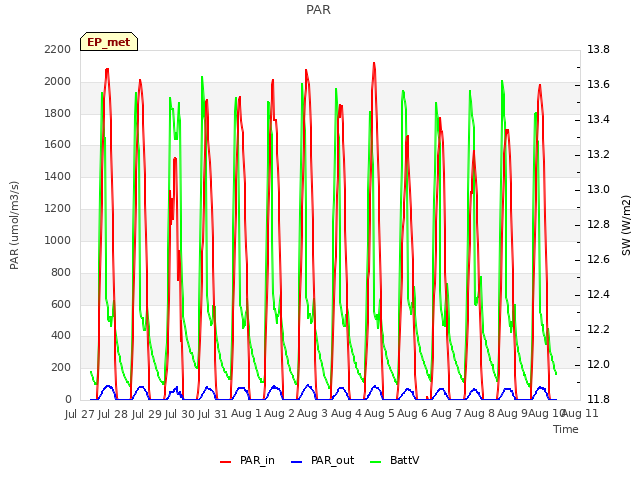640x480 pixels.
Task: Click the Jul 28 tick label
Action: click(x=113, y=414)
